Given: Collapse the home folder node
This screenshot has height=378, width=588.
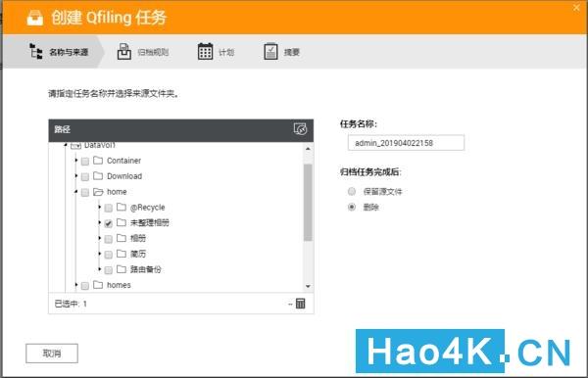Looking at the screenshot, I should click(x=75, y=191).
